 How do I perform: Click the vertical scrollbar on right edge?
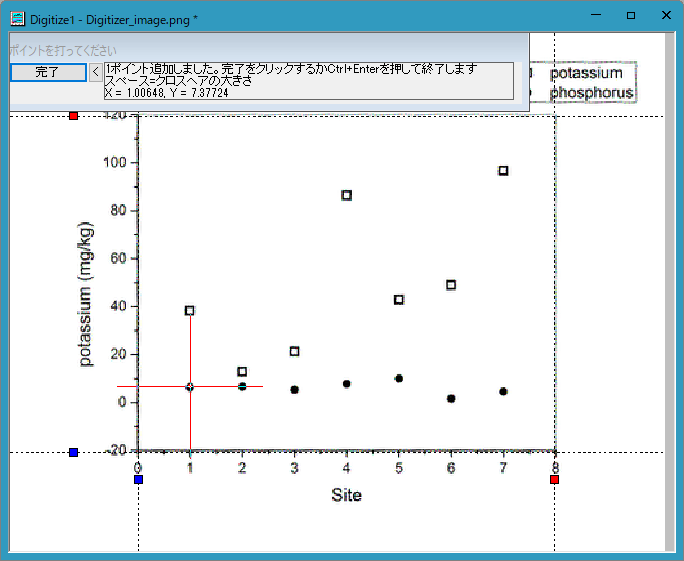pyautogui.click(x=670, y=291)
